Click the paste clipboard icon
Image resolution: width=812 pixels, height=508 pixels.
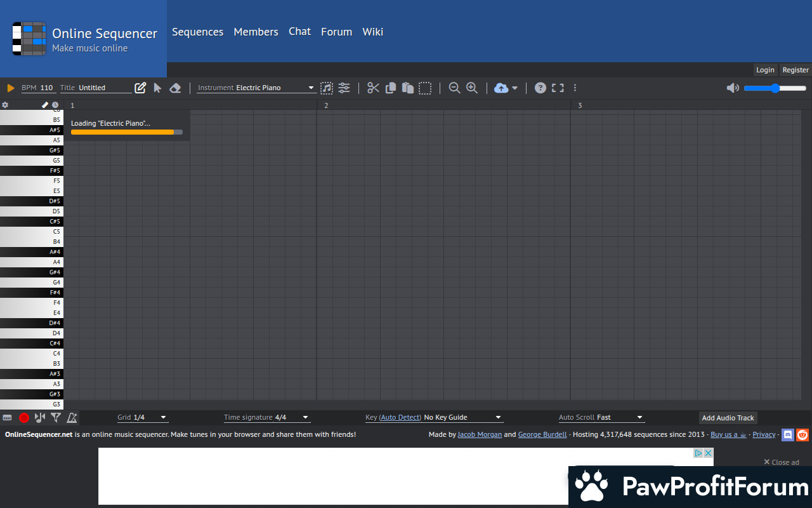point(408,88)
